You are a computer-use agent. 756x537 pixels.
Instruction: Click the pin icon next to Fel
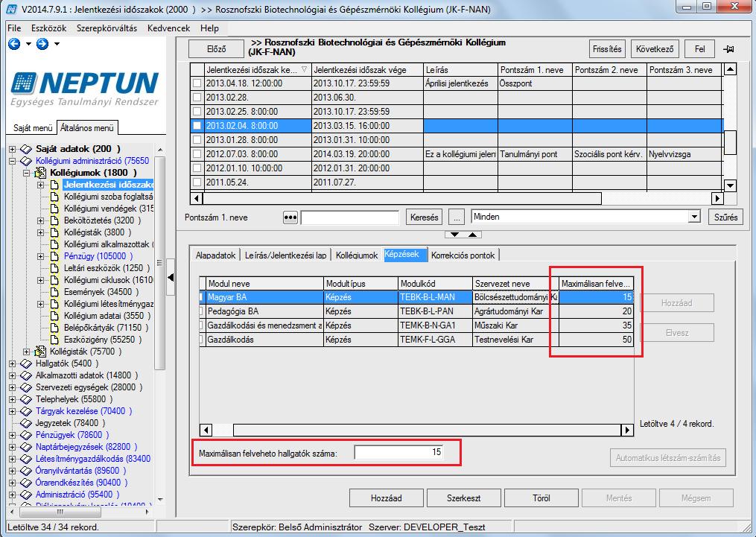(728, 49)
